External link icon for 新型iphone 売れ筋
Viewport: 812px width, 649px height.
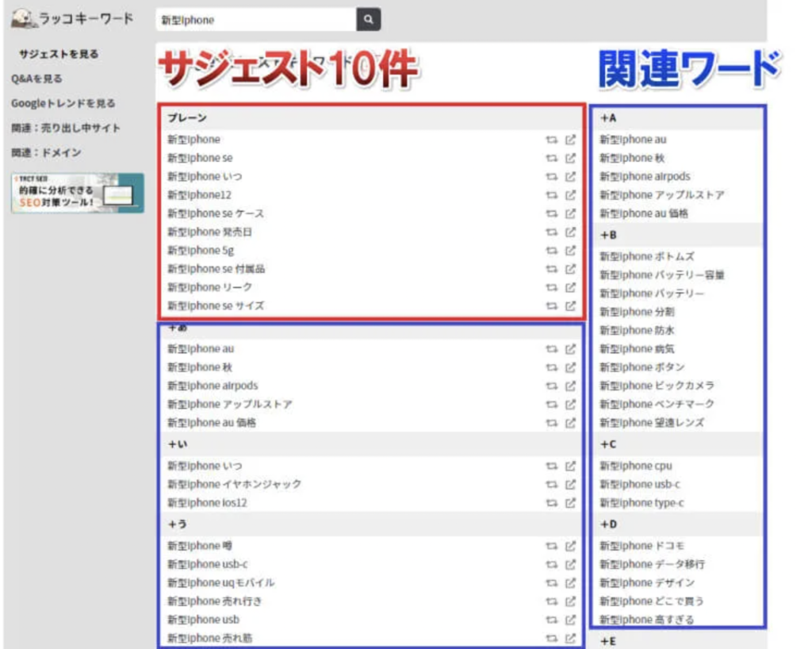point(570,638)
